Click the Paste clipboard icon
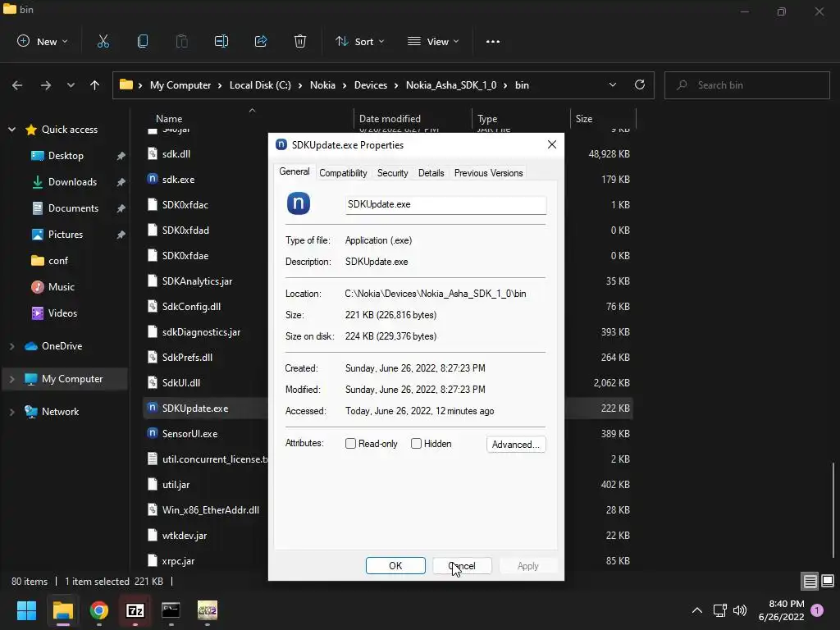The width and height of the screenshot is (840, 630). point(181,41)
